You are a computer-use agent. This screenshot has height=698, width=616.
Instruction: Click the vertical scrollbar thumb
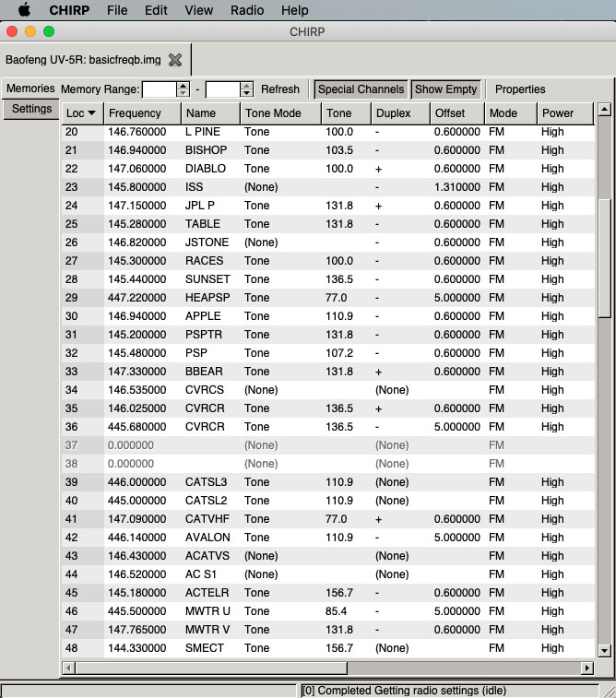[604, 258]
